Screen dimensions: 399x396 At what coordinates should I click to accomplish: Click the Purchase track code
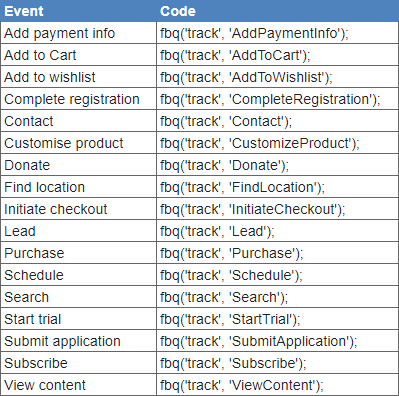(232, 253)
